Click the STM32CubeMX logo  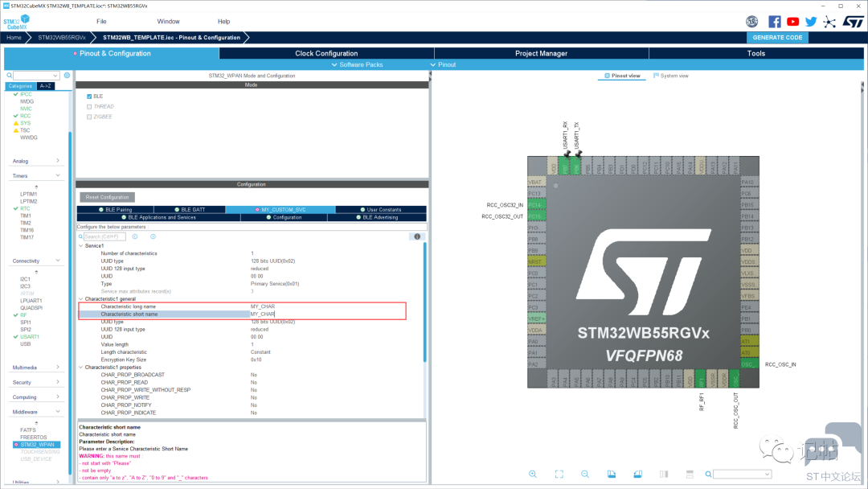17,23
